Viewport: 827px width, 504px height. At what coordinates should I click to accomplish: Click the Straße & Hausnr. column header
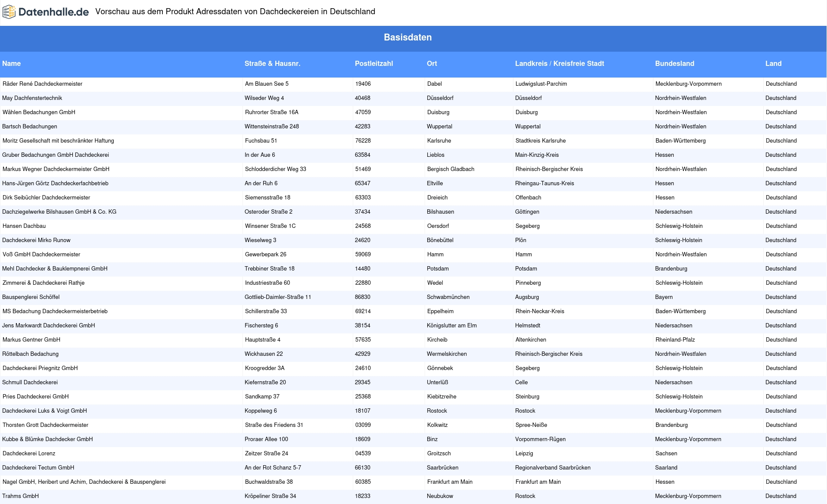coord(273,64)
